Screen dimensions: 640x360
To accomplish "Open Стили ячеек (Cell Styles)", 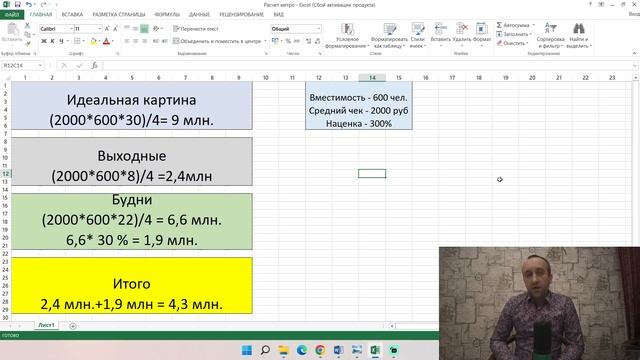I will (x=418, y=35).
